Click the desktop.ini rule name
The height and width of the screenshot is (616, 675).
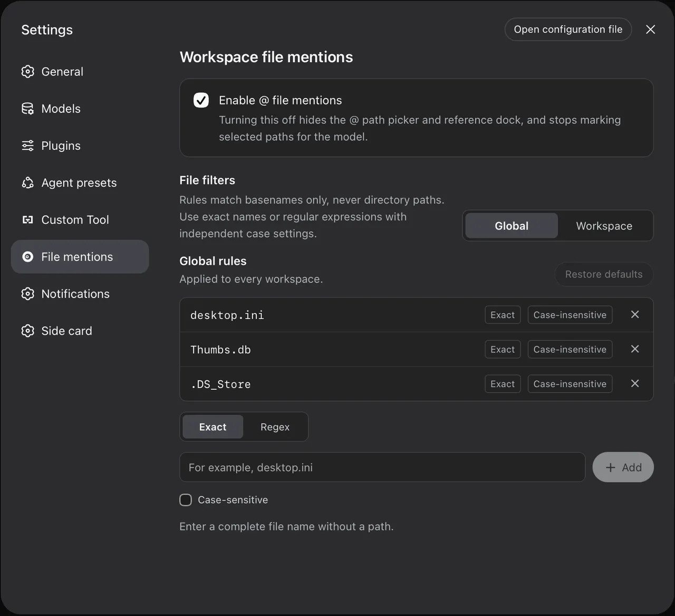[227, 315]
